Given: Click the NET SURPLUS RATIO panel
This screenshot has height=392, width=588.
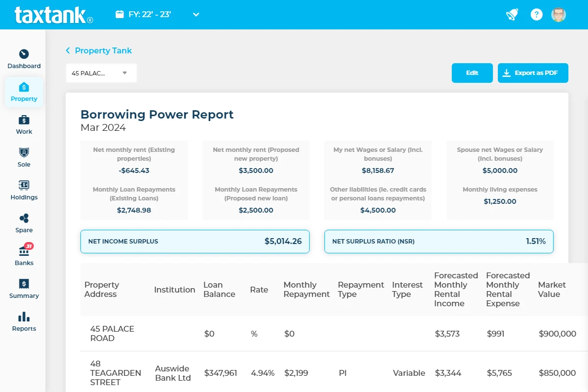Looking at the screenshot, I should point(439,241).
